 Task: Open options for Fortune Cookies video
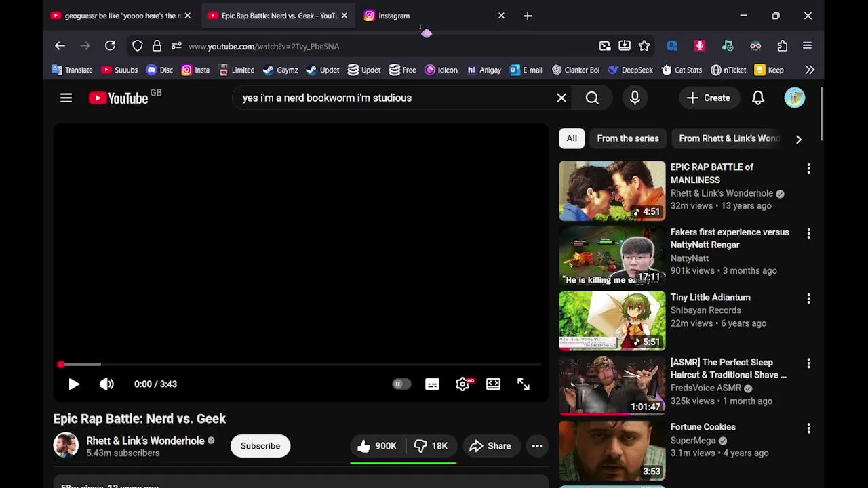(808, 428)
